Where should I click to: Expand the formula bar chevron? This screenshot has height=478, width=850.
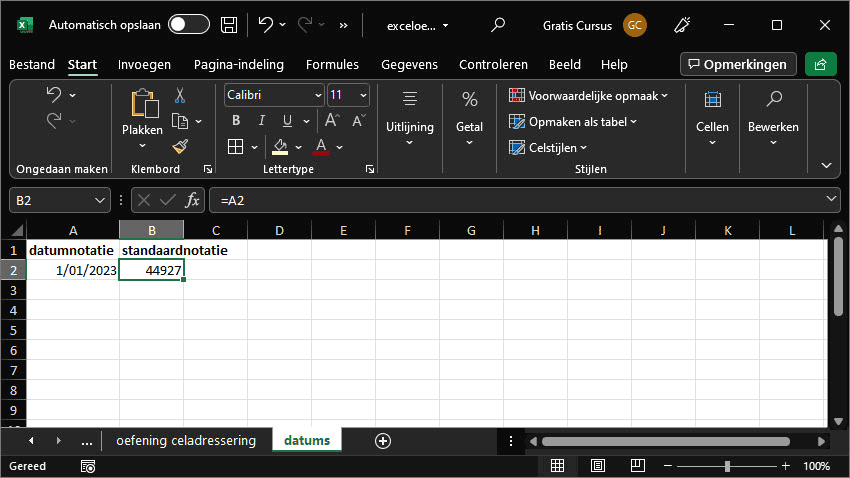(x=830, y=199)
